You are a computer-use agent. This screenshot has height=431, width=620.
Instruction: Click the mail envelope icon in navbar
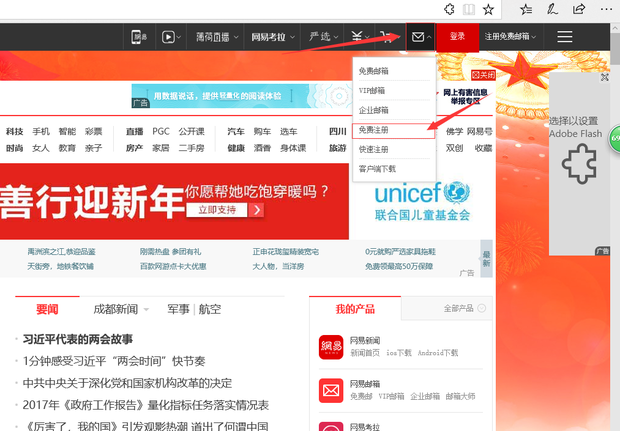point(418,37)
